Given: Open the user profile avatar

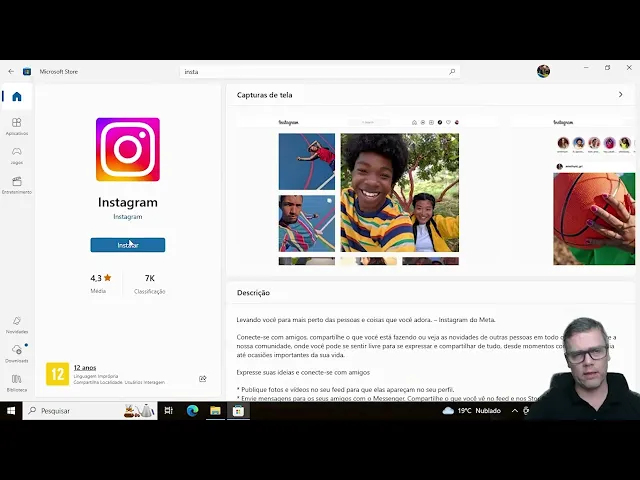Looking at the screenshot, I should point(543,71).
